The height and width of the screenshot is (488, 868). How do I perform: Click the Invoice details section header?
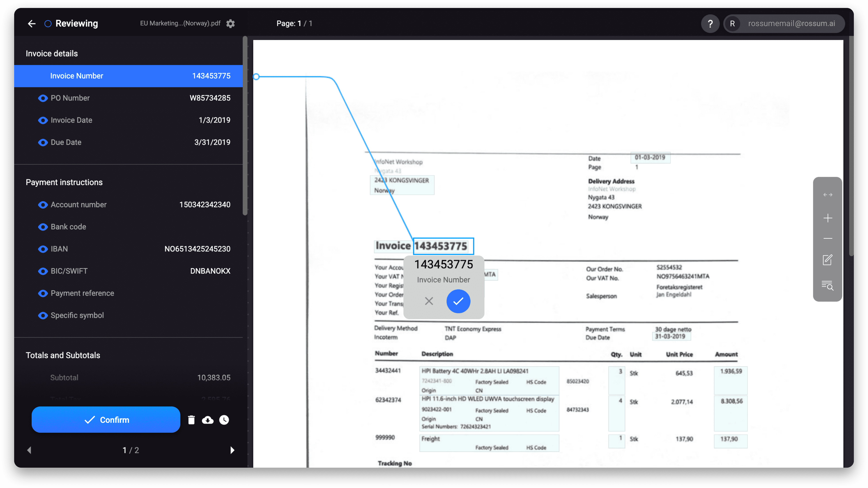(x=52, y=53)
